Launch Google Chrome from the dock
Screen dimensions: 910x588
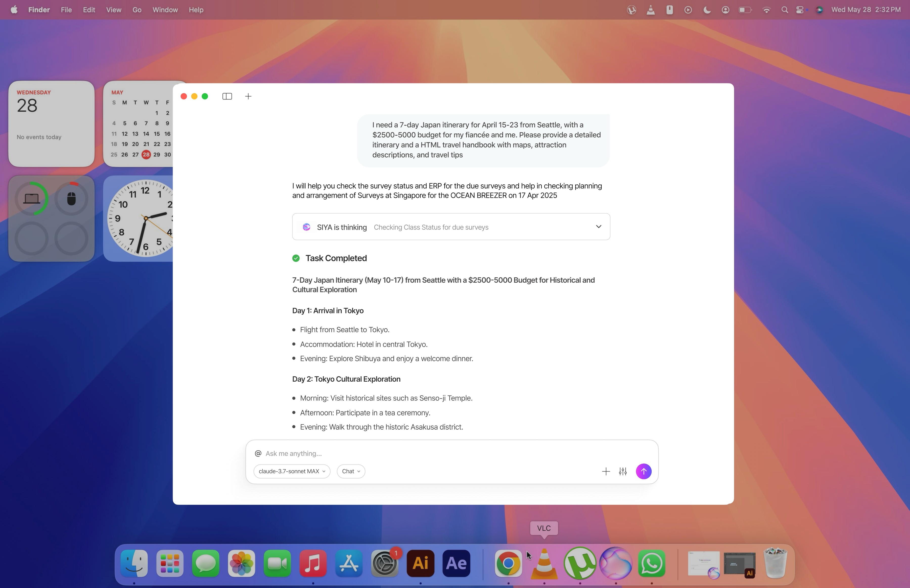coord(509,563)
